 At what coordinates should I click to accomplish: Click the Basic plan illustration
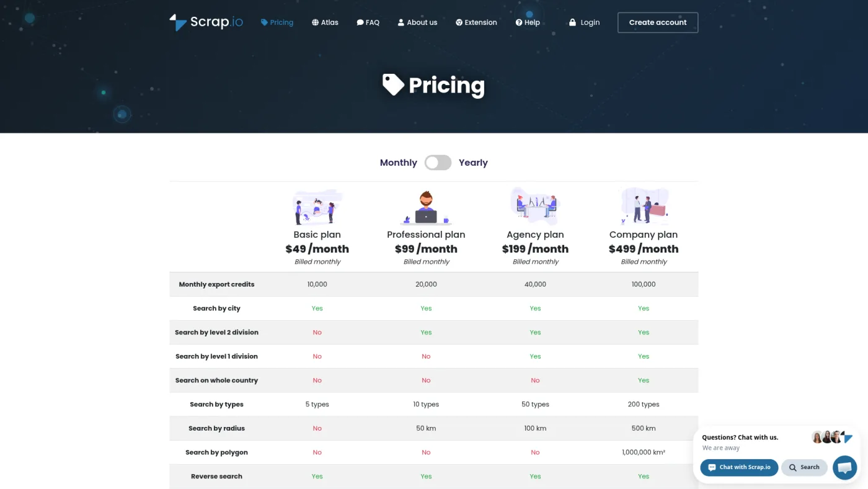[x=317, y=207]
